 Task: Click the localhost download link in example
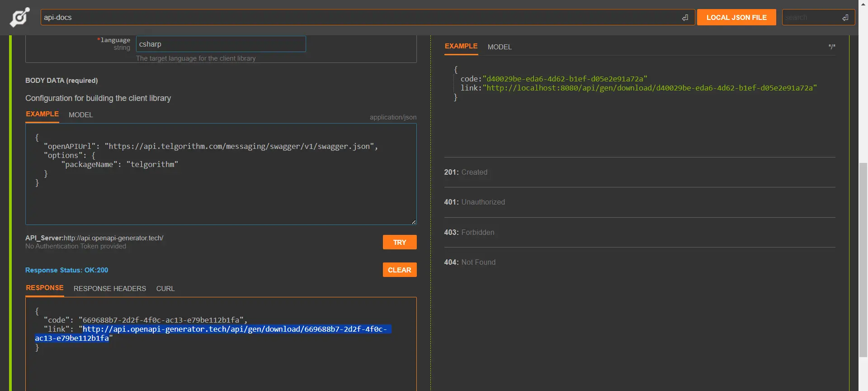[x=650, y=88]
